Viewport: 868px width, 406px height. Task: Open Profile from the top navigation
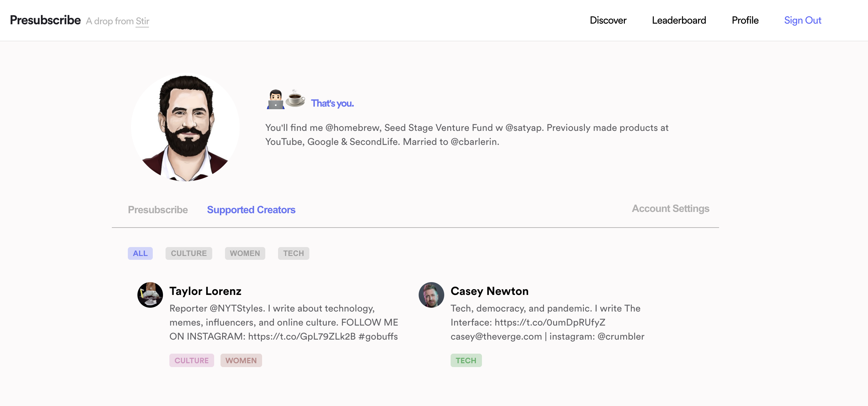click(745, 20)
